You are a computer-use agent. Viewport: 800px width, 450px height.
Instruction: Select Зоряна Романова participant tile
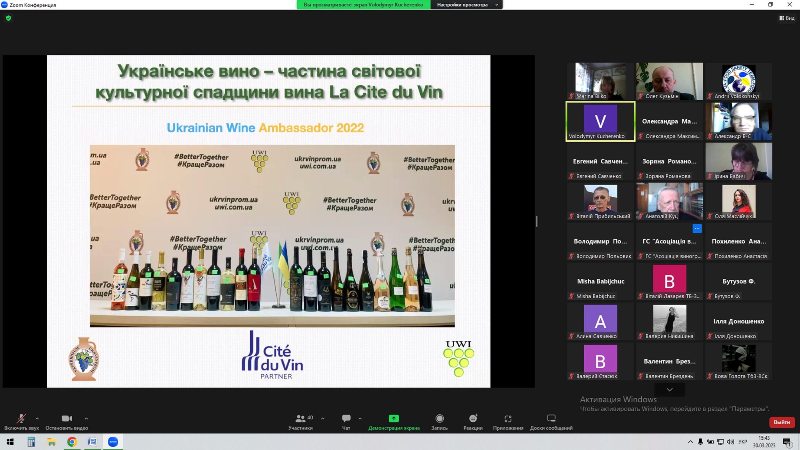669,161
